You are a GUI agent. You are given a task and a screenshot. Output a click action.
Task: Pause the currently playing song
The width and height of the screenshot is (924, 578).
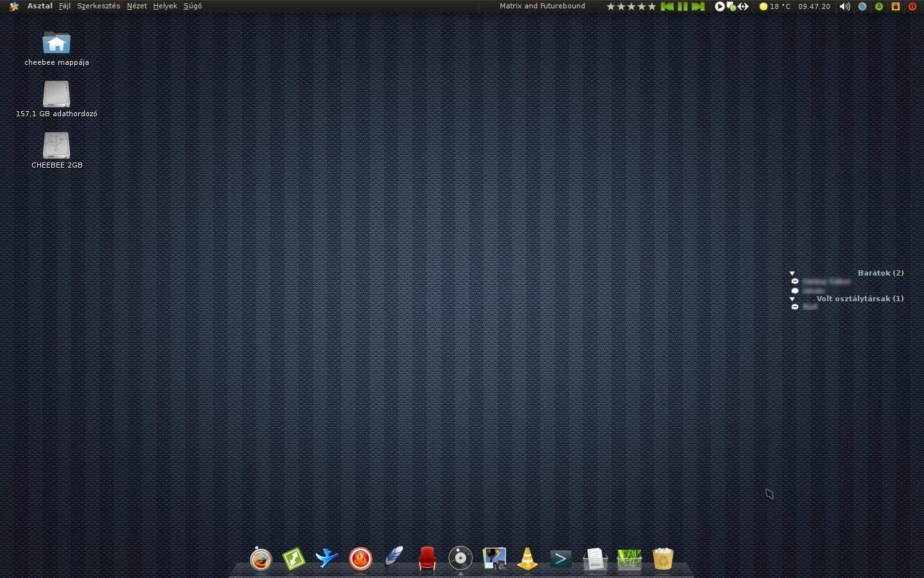point(683,6)
